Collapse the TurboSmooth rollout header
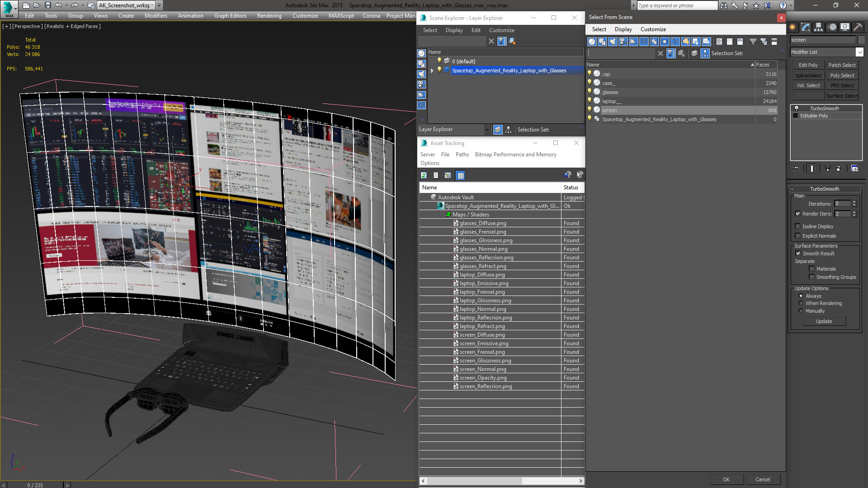 [824, 189]
